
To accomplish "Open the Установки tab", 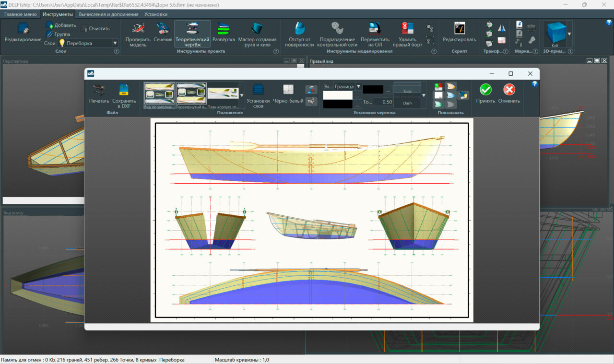I will click(x=156, y=14).
